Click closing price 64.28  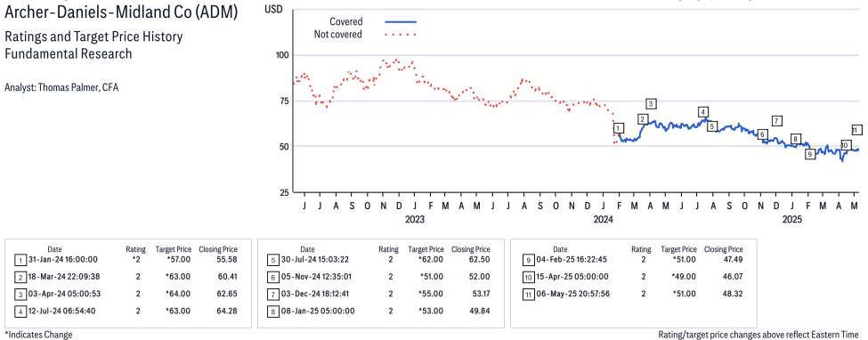[x=227, y=311]
